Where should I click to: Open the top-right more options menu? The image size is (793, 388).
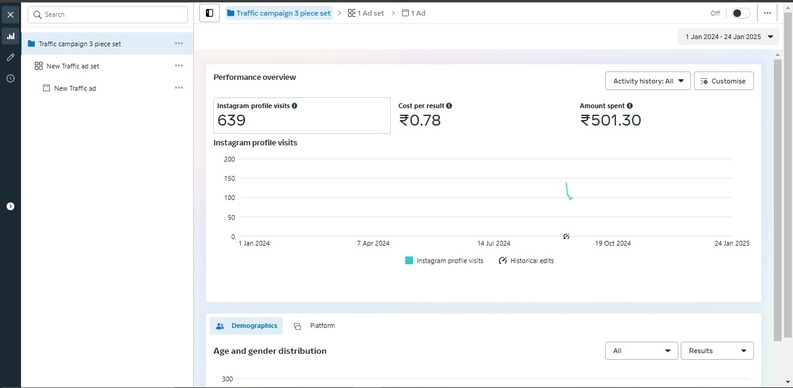[x=767, y=13]
